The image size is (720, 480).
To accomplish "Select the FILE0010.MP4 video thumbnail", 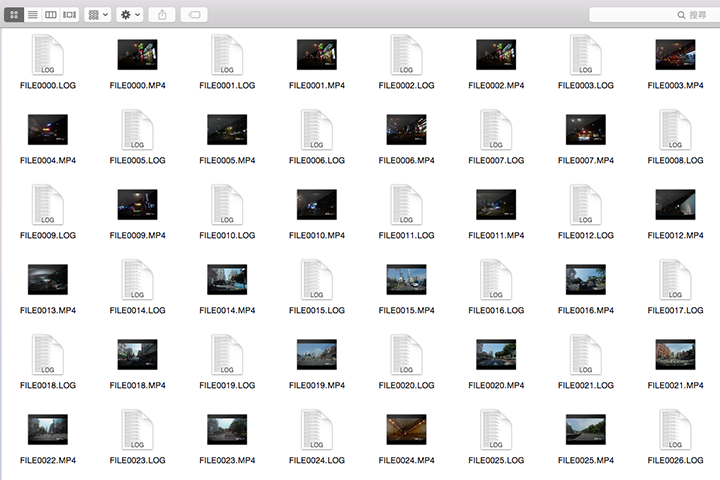I will tap(317, 204).
